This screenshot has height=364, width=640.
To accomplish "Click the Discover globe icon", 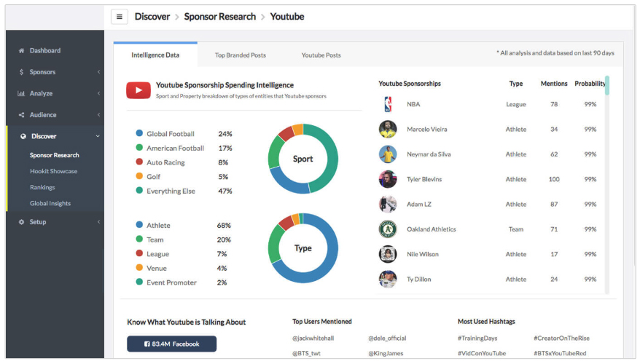I will 23,136.
